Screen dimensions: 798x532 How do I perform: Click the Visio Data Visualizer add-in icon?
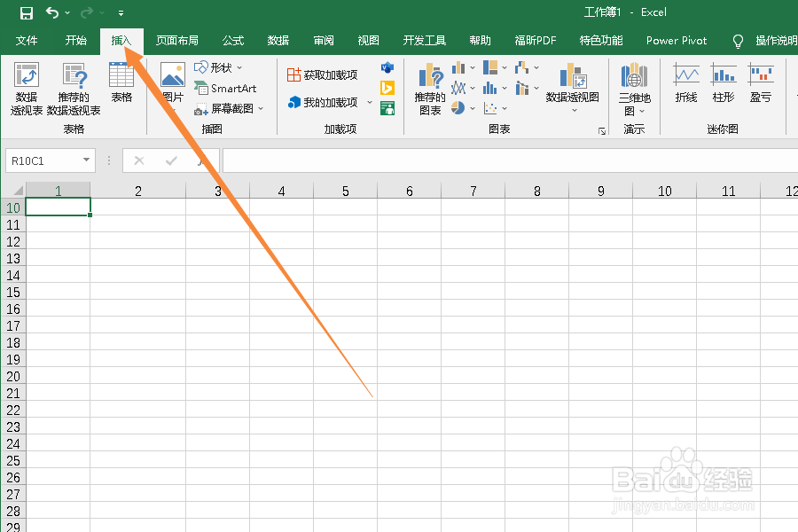387,67
